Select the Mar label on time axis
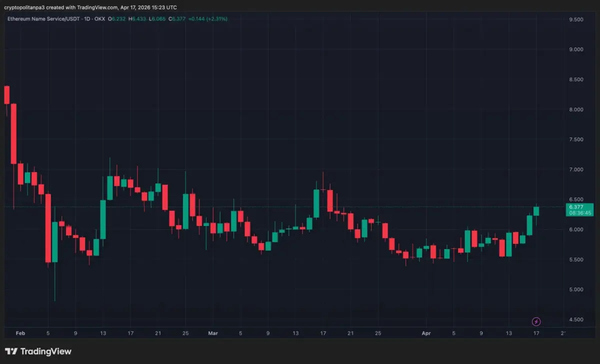Screen dimensions: 600x364 click(x=213, y=332)
